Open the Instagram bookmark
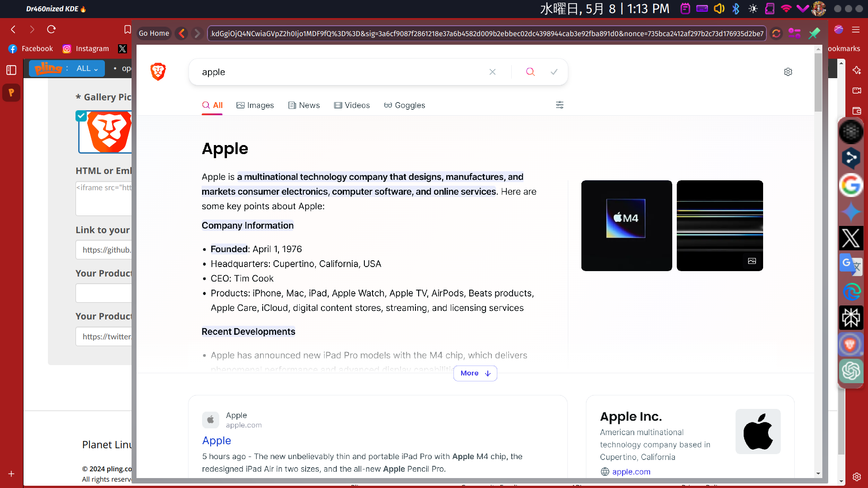The width and height of the screenshot is (868, 488). (x=85, y=49)
